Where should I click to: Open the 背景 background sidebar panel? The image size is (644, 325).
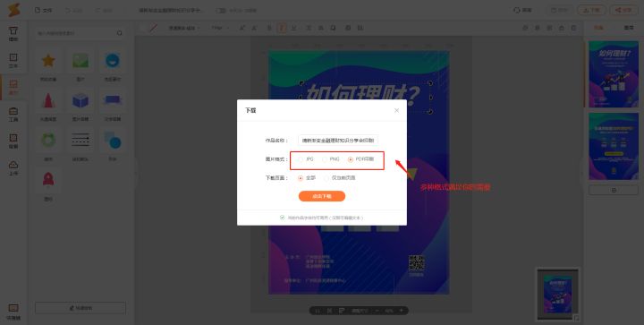tap(13, 141)
